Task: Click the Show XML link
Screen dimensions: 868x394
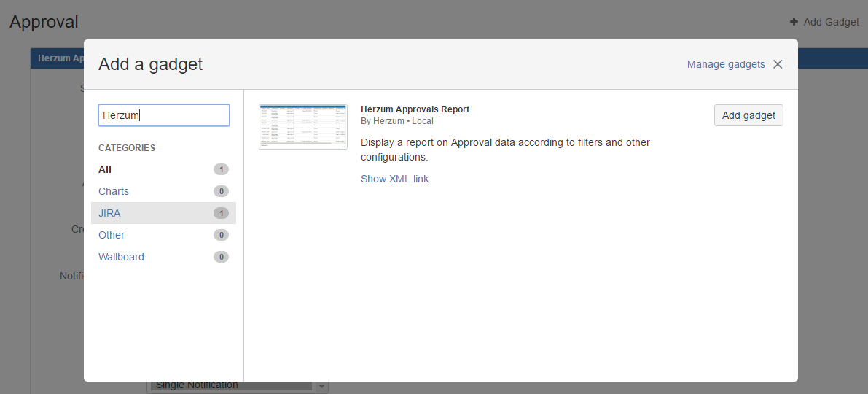Action: [394, 179]
